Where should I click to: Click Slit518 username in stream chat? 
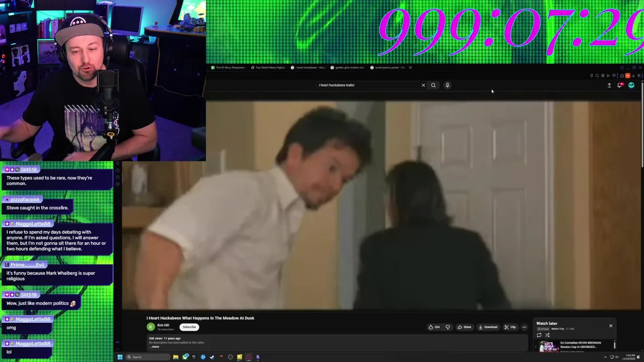pos(29,170)
